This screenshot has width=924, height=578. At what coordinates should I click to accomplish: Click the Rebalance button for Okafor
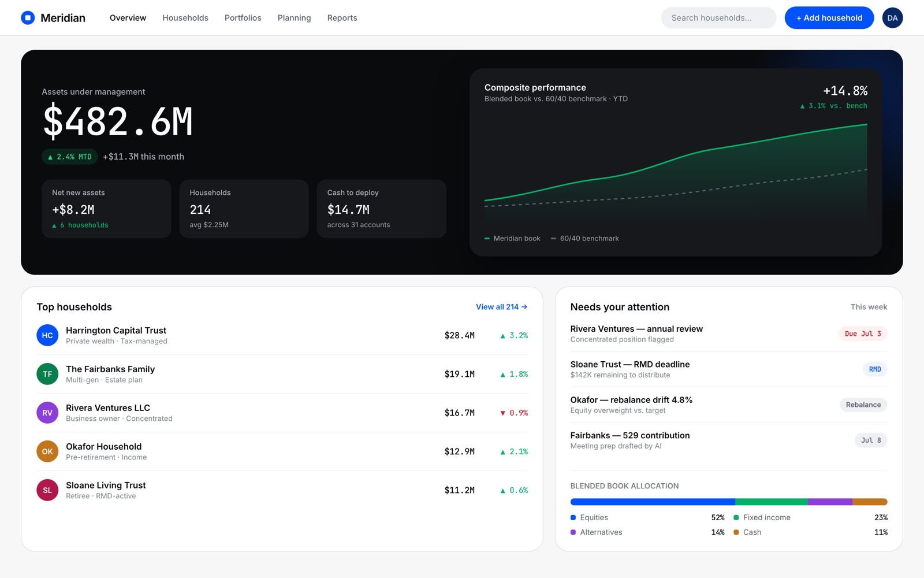point(863,405)
